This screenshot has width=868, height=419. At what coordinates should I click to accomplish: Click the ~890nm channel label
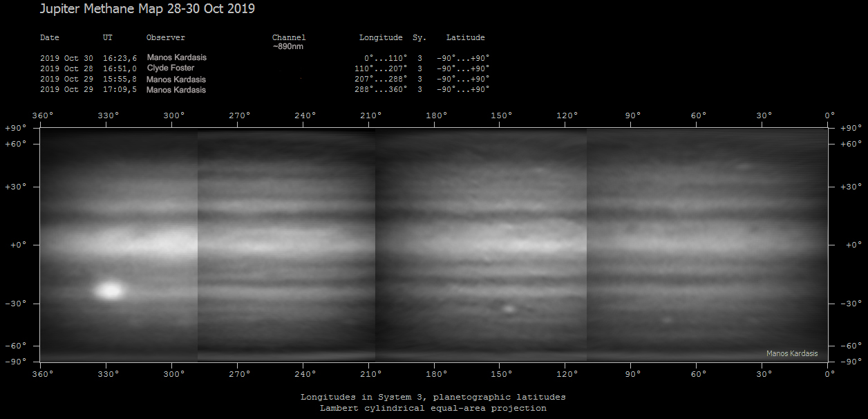coord(288,46)
